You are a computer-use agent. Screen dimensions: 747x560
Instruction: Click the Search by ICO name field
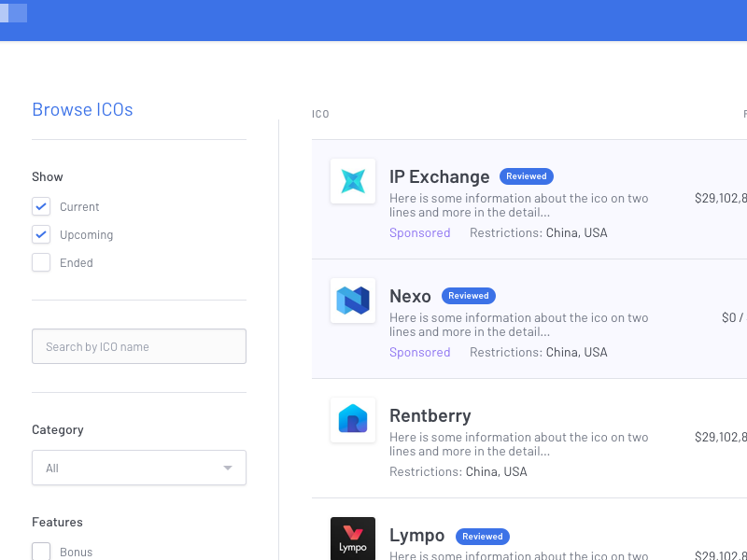pos(139,346)
